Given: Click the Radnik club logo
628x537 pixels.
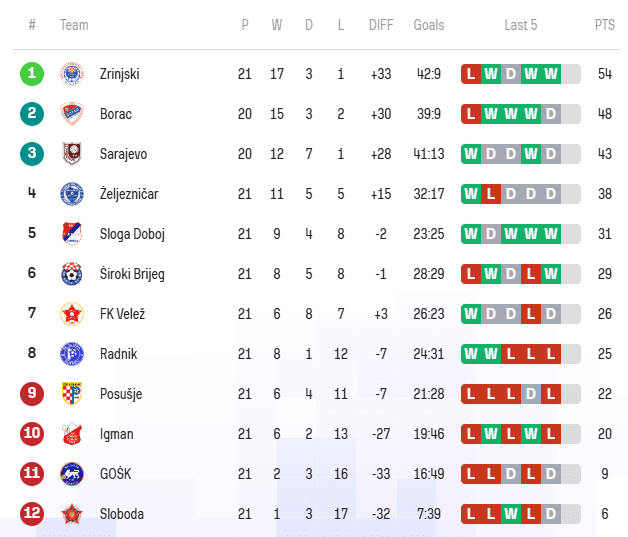Looking at the screenshot, I should tap(71, 354).
